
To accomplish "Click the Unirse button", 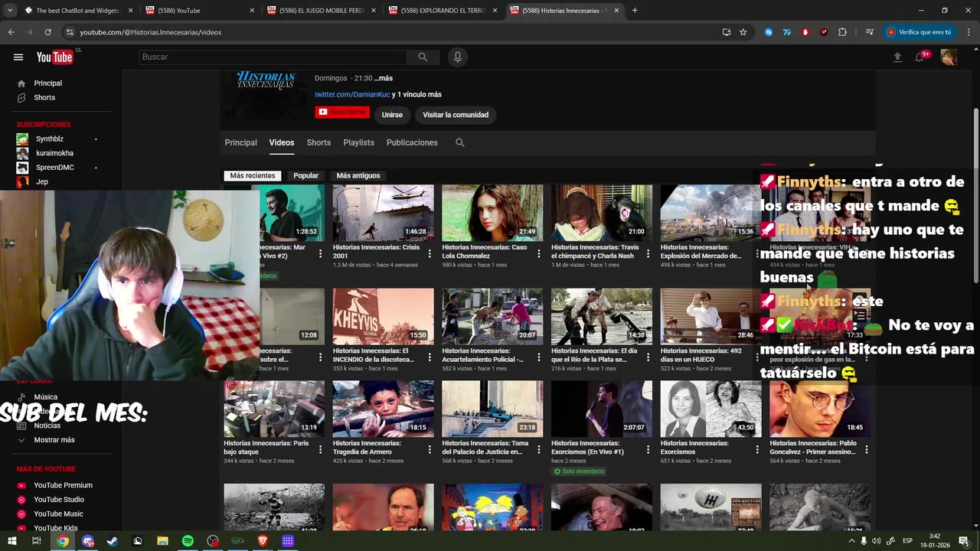I will point(392,115).
